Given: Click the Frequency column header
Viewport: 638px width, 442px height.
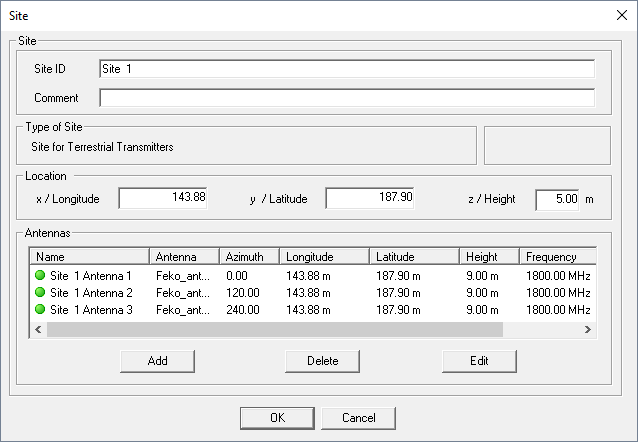Looking at the screenshot, I should 555,257.
